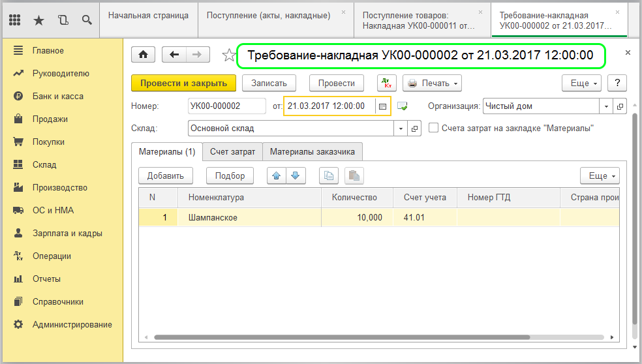Click Провести и закрыть button

(x=183, y=83)
